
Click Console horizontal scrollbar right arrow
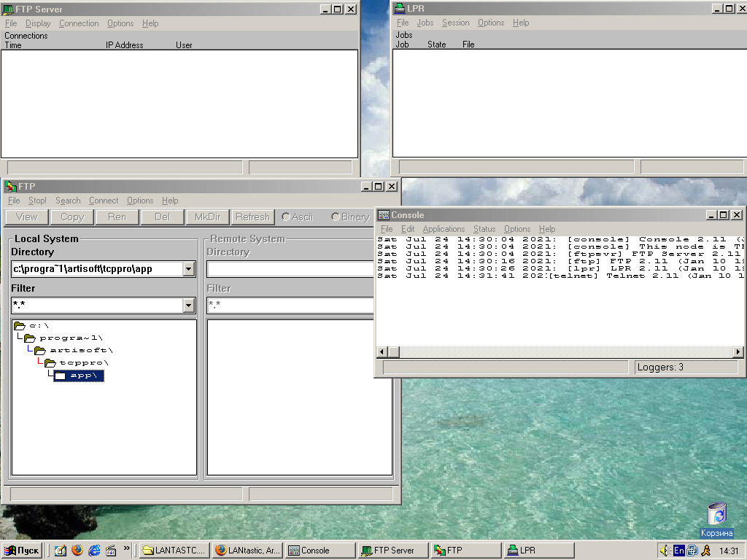coord(738,352)
